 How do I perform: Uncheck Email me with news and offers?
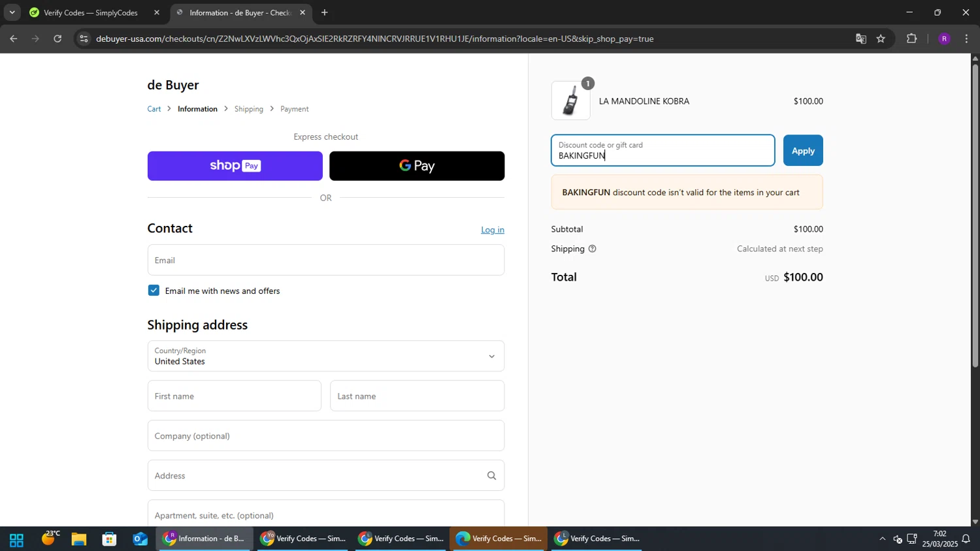point(154,291)
